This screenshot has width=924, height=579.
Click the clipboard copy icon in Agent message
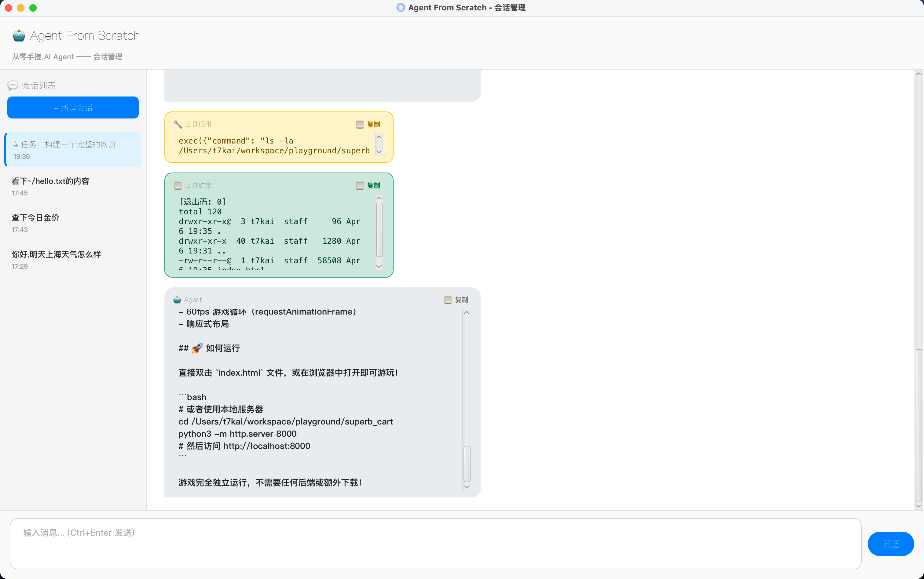click(447, 300)
